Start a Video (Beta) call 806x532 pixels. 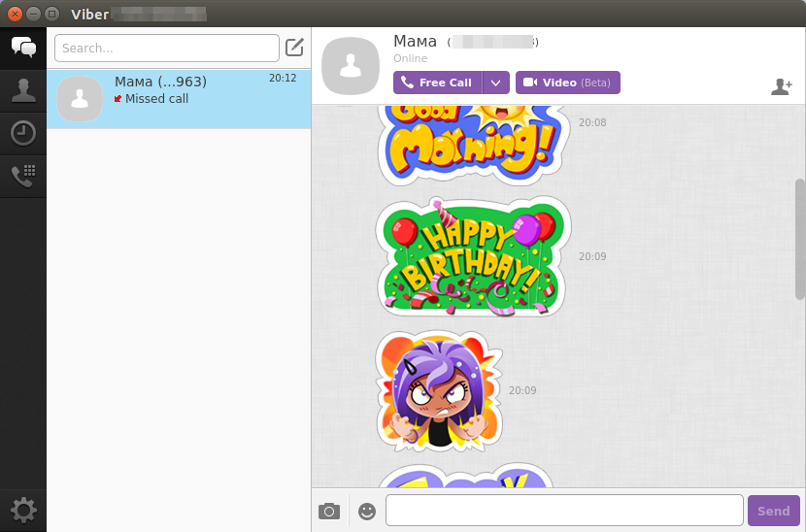tap(568, 83)
